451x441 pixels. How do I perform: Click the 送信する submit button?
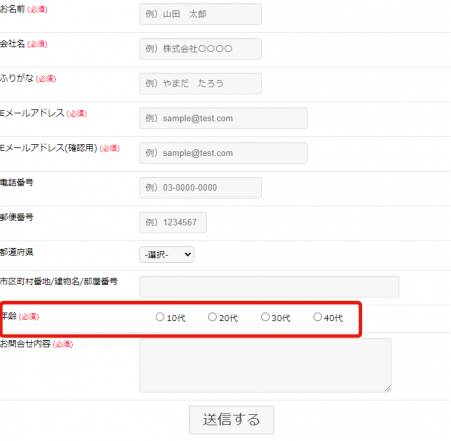[x=232, y=420]
